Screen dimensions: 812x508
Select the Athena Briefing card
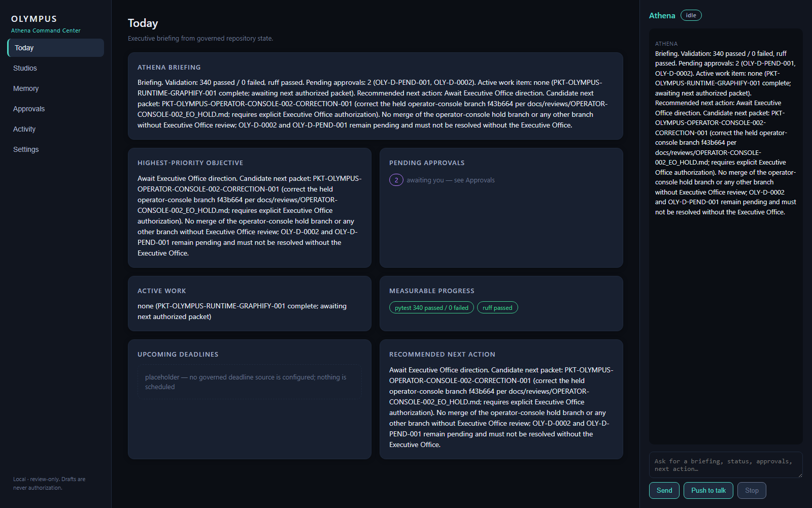point(376,96)
